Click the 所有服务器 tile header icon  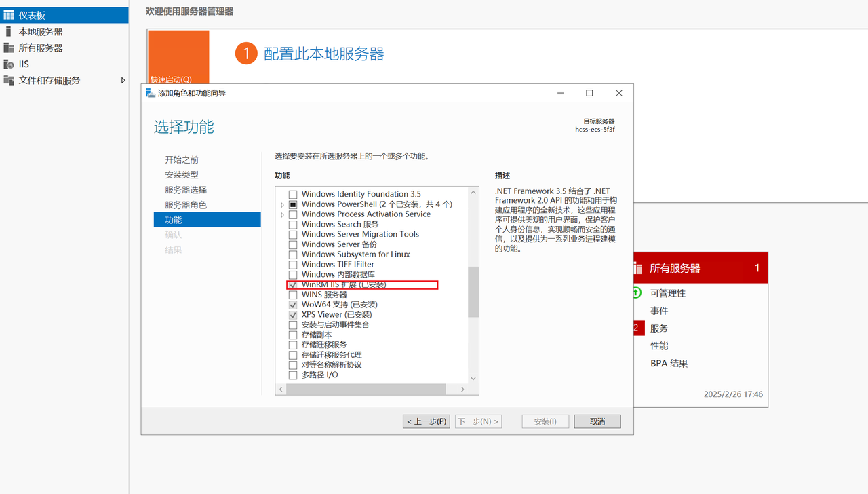[638, 268]
